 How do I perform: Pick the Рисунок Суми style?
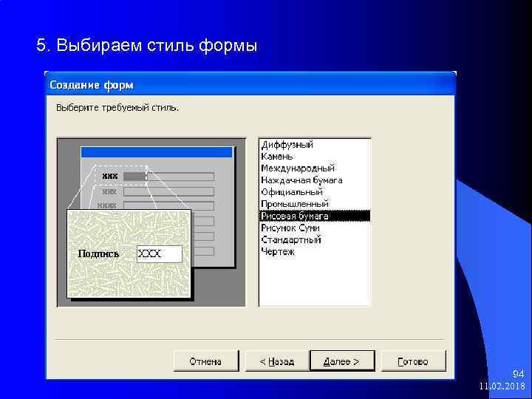click(x=315, y=228)
